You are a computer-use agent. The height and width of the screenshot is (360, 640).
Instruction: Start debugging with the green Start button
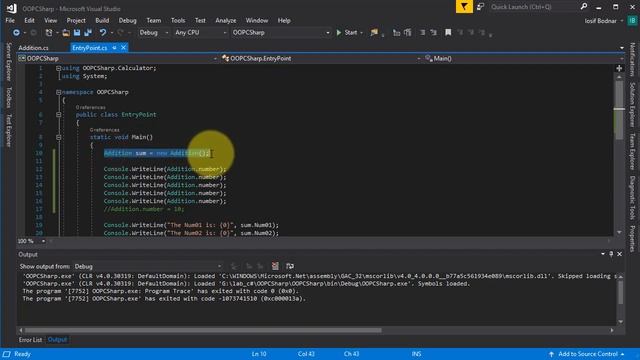coord(347,32)
